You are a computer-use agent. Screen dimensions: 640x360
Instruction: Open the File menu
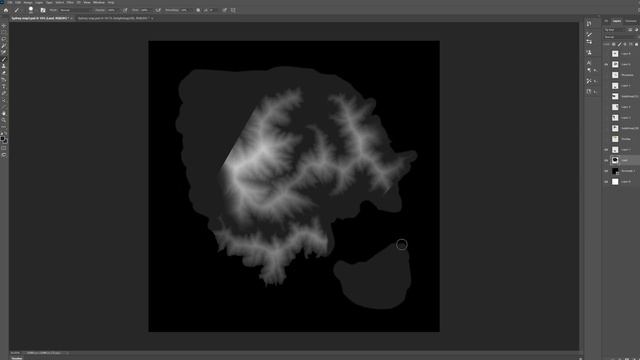coord(9,2)
